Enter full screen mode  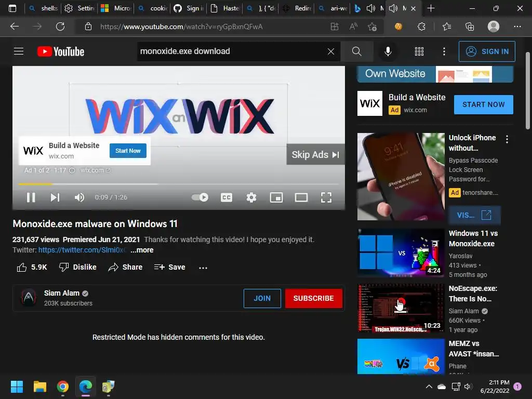tap(326, 197)
